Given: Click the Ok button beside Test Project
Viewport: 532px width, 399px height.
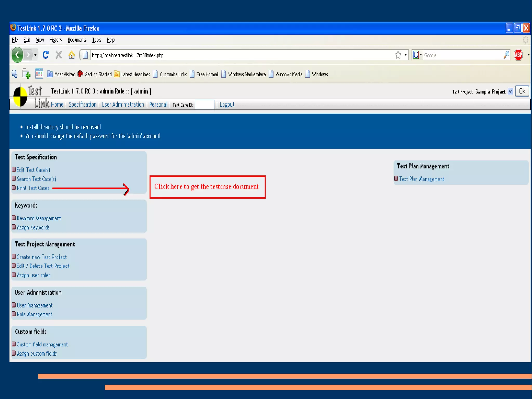Looking at the screenshot, I should click(x=522, y=91).
